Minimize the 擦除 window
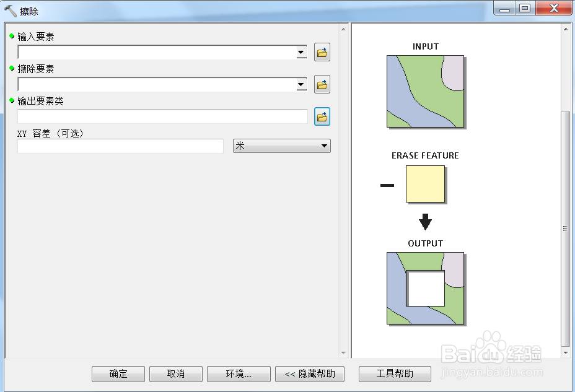The image size is (575, 392). pos(504,9)
